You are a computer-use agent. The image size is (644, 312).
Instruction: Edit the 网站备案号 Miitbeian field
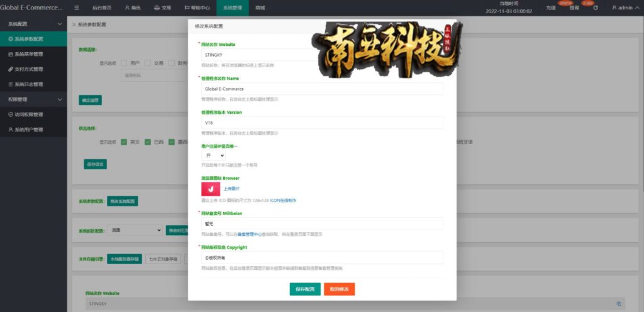point(322,224)
